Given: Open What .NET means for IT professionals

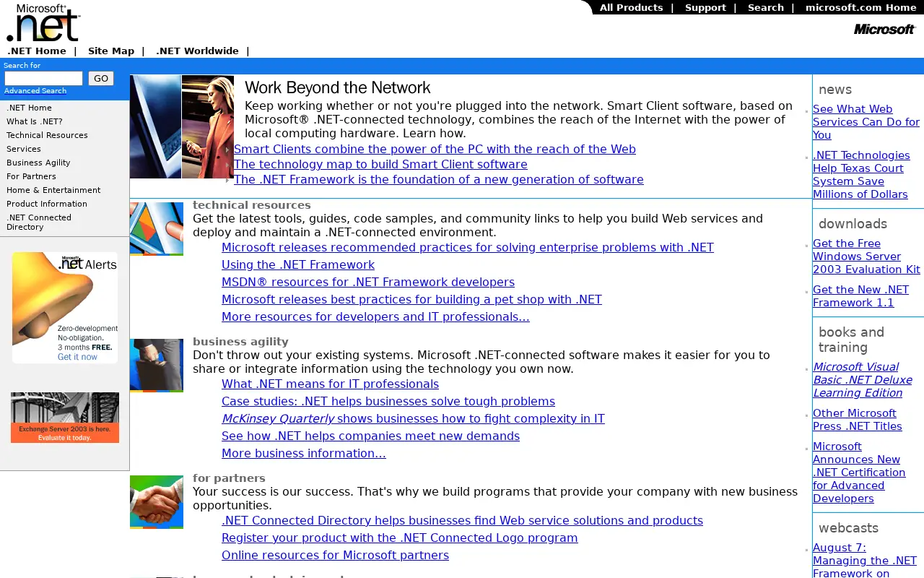Looking at the screenshot, I should coord(330,384).
